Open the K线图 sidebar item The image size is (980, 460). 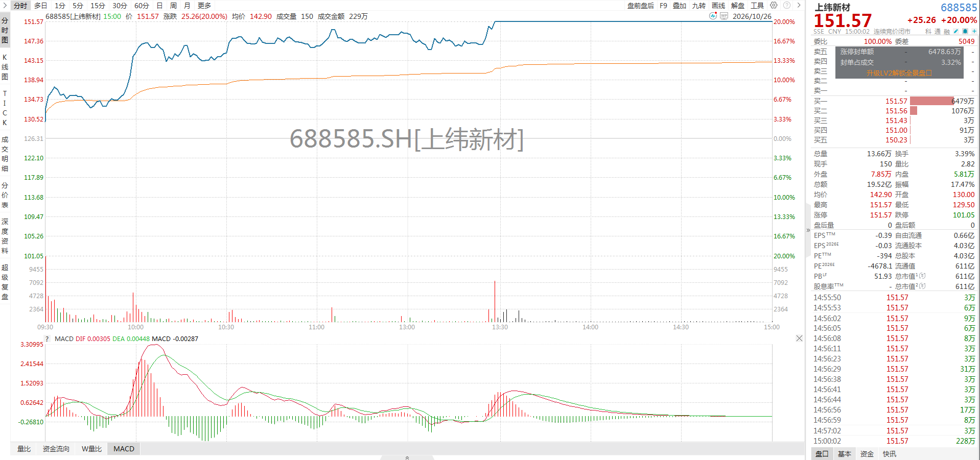(x=5, y=67)
